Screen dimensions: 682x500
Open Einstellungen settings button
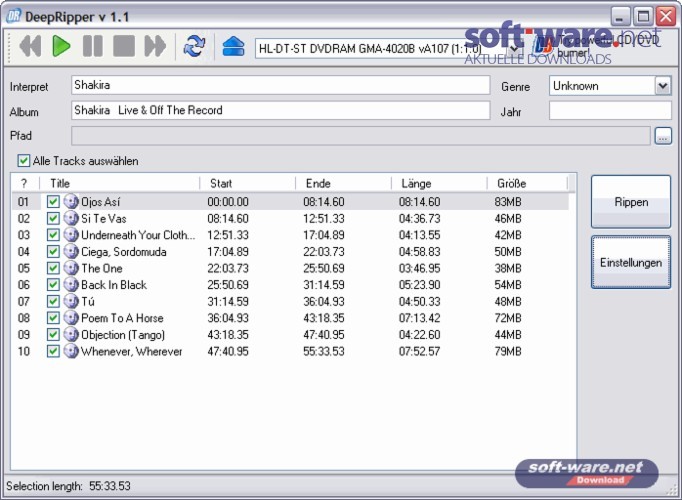631,262
